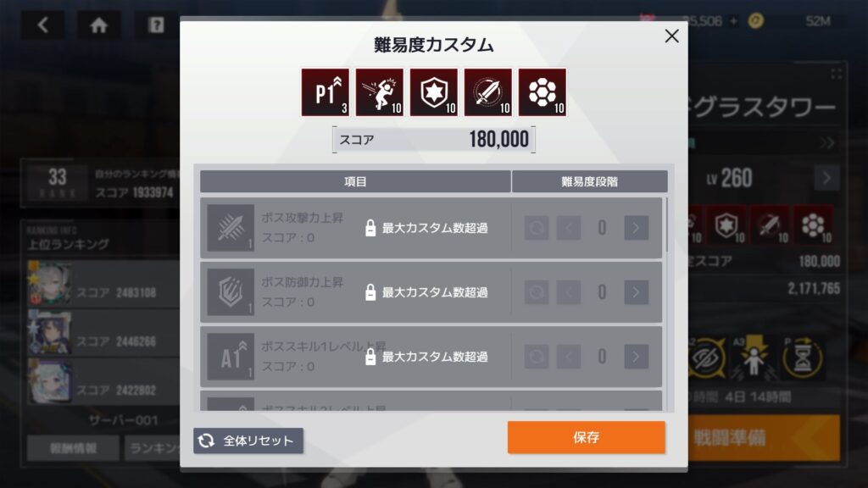Click the 難易度段階 column header
The image size is (868, 488).
tap(590, 181)
